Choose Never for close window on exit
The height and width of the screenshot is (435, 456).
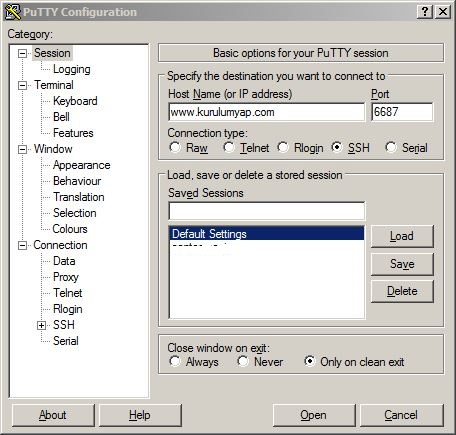tap(243, 361)
